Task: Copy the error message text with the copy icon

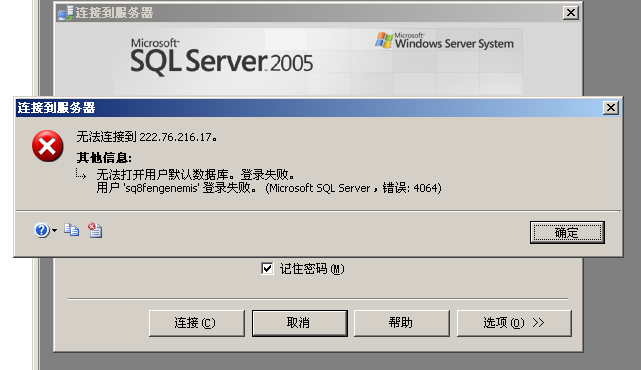Action: [72, 230]
